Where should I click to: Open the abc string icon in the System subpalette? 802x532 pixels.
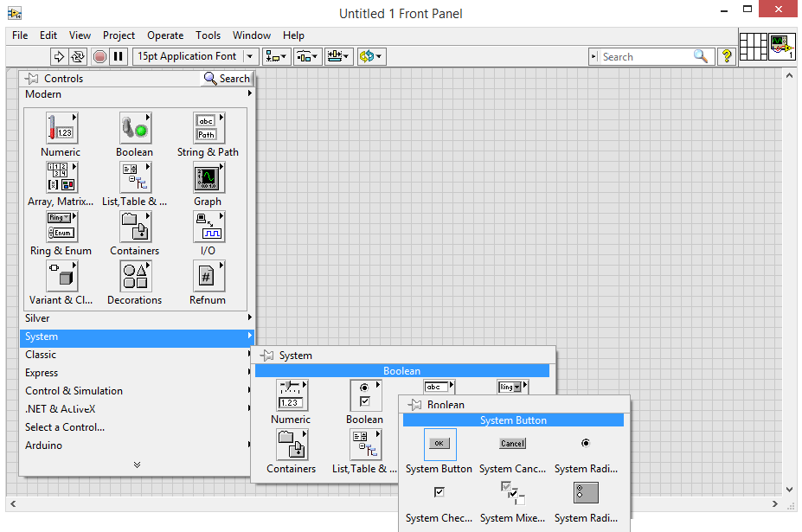tap(439, 387)
